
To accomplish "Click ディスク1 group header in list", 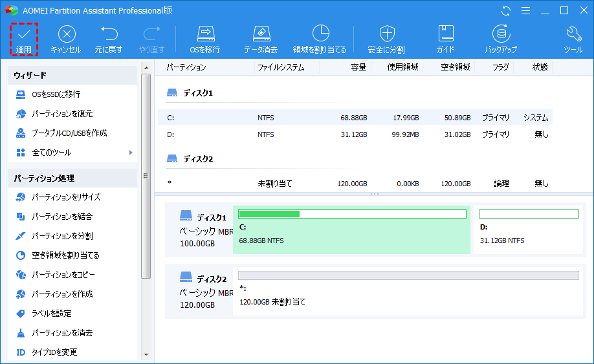I will (190, 92).
